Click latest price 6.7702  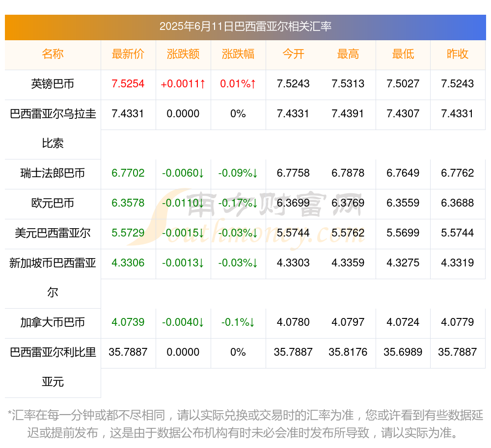[128, 173]
